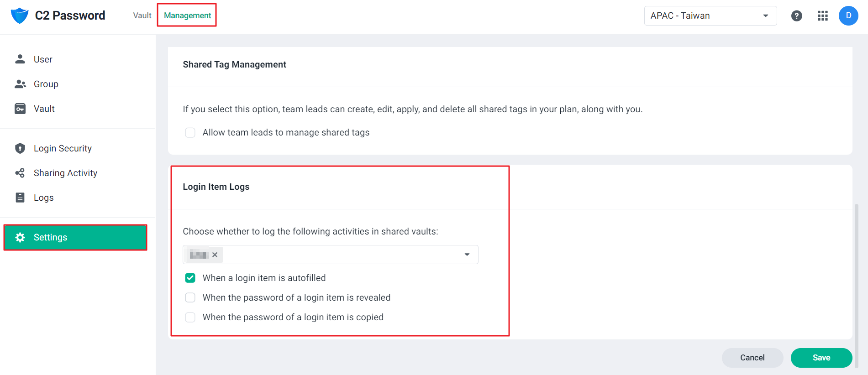Remove the selected vault chip
The width and height of the screenshot is (868, 375).
coord(215,254)
